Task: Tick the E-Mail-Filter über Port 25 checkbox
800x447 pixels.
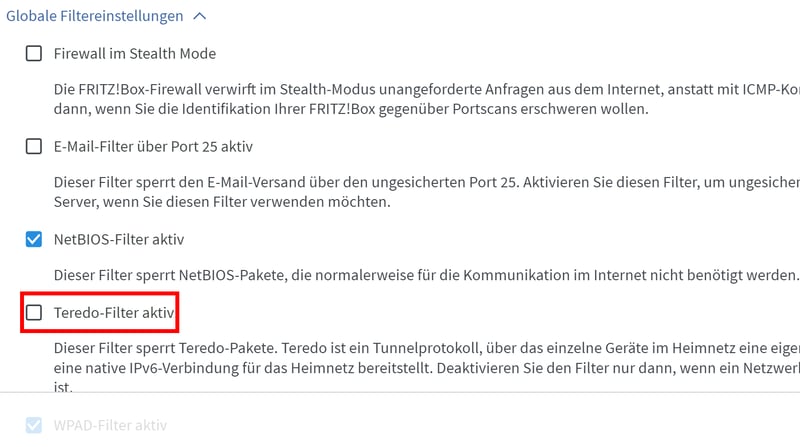Action: coord(34,147)
